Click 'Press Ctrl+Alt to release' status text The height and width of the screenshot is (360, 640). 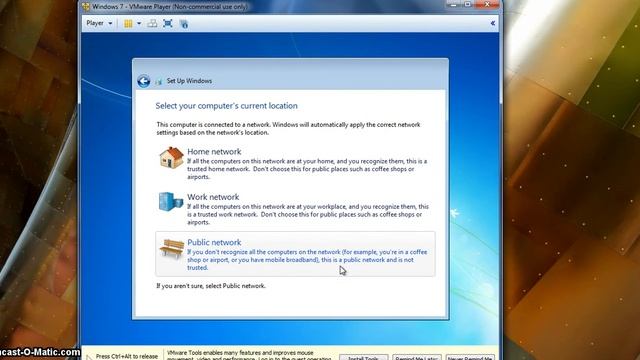(x=127, y=356)
